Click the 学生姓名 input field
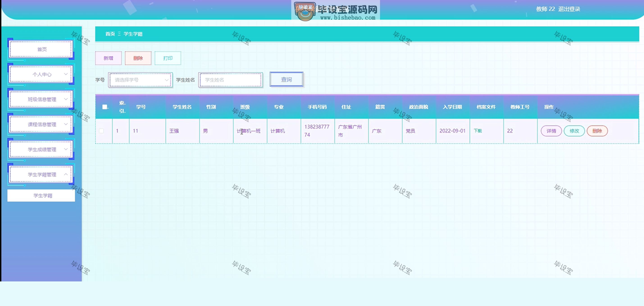This screenshot has height=306, width=644. click(x=230, y=80)
